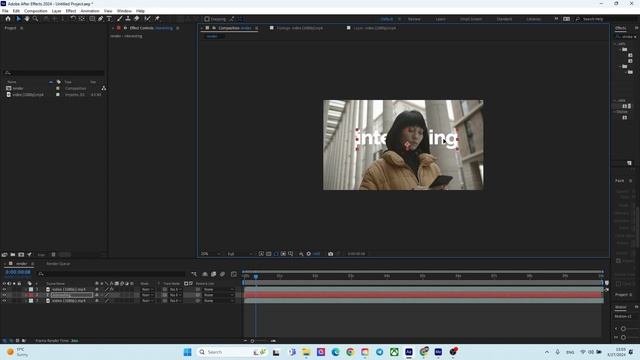Image resolution: width=640 pixels, height=360 pixels.
Task: Click the red label swatch of layer 2
Action: pos(31,295)
